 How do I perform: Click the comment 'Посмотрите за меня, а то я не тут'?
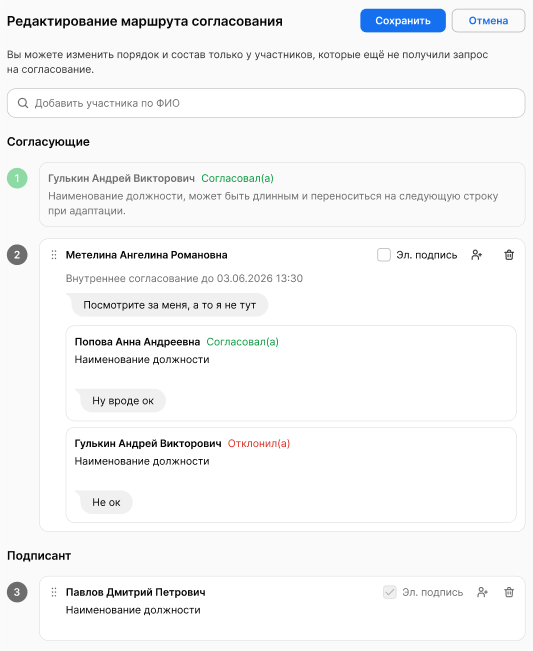[x=167, y=305]
